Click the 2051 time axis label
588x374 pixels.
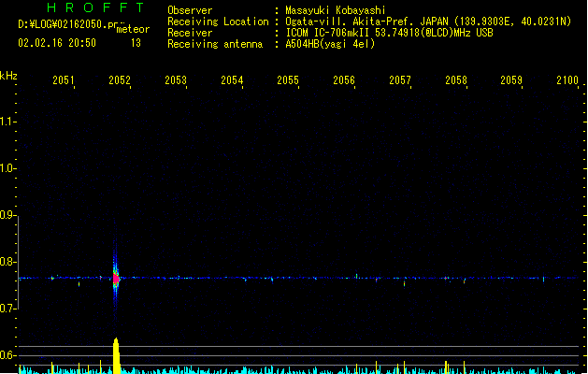click(x=64, y=79)
